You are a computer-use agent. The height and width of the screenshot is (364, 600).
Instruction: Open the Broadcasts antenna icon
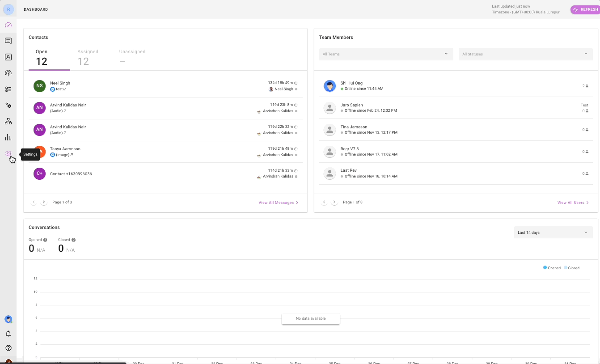(x=8, y=73)
